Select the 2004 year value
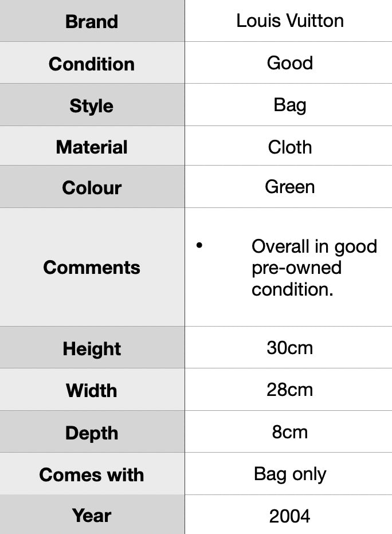This screenshot has width=392, height=534. pos(290,516)
